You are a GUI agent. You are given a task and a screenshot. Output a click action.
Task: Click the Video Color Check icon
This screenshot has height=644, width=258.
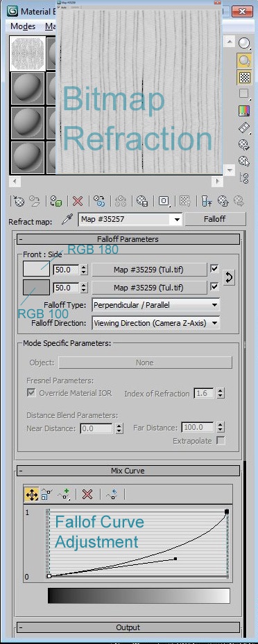244,111
